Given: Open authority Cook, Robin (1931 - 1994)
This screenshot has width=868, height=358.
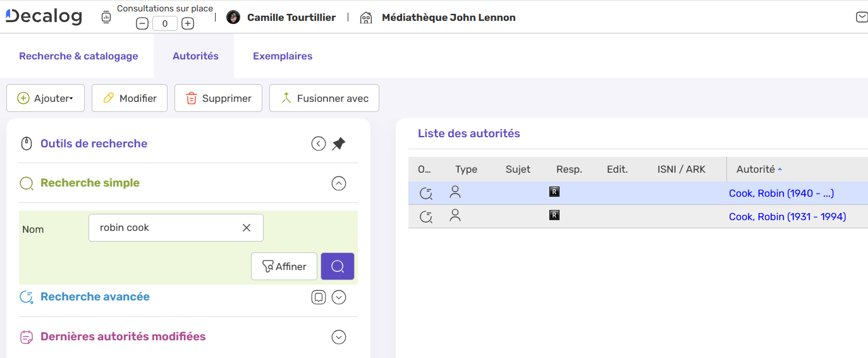Looking at the screenshot, I should (x=787, y=217).
